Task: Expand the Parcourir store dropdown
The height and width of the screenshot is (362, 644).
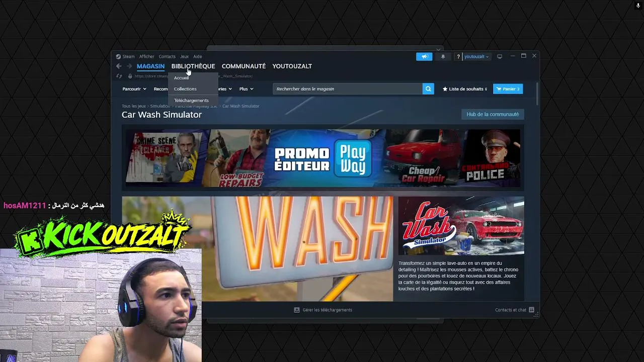Action: 134,89
